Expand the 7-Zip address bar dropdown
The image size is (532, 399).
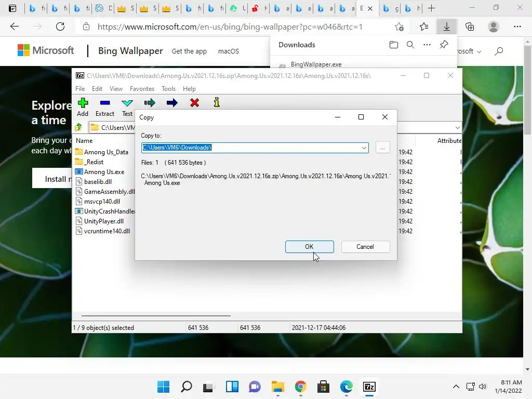457,128
